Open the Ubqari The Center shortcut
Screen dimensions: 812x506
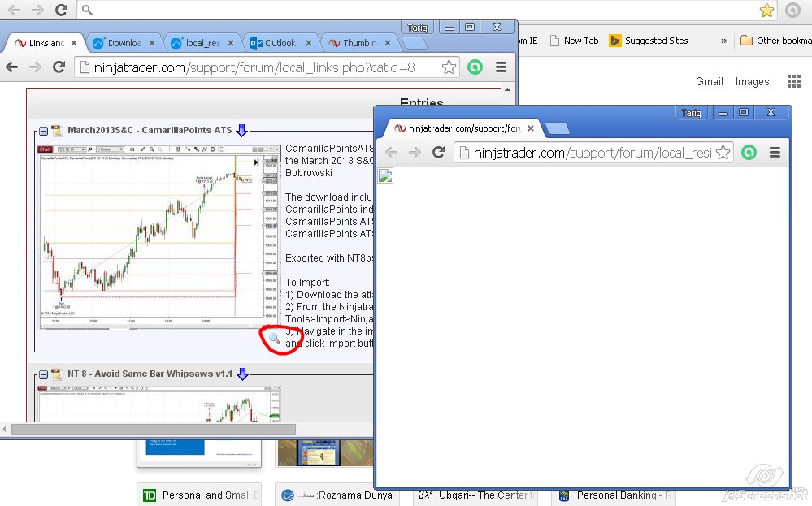pyautogui.click(x=476, y=495)
